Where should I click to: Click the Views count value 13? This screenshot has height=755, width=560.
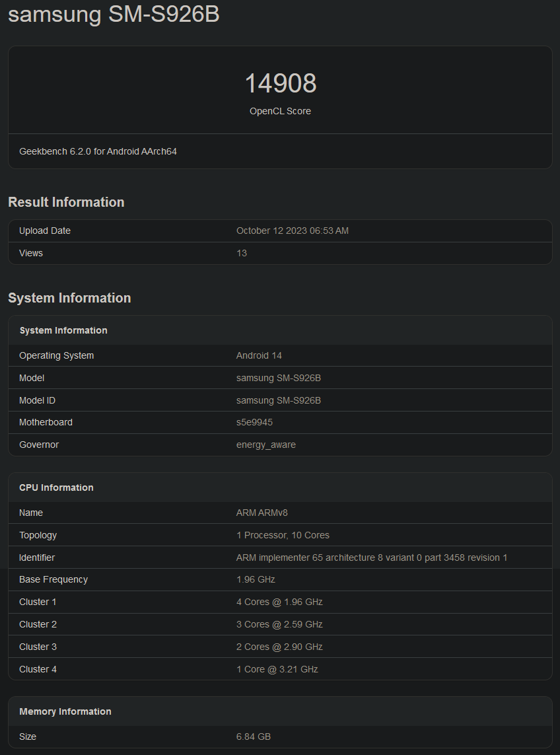coord(242,253)
